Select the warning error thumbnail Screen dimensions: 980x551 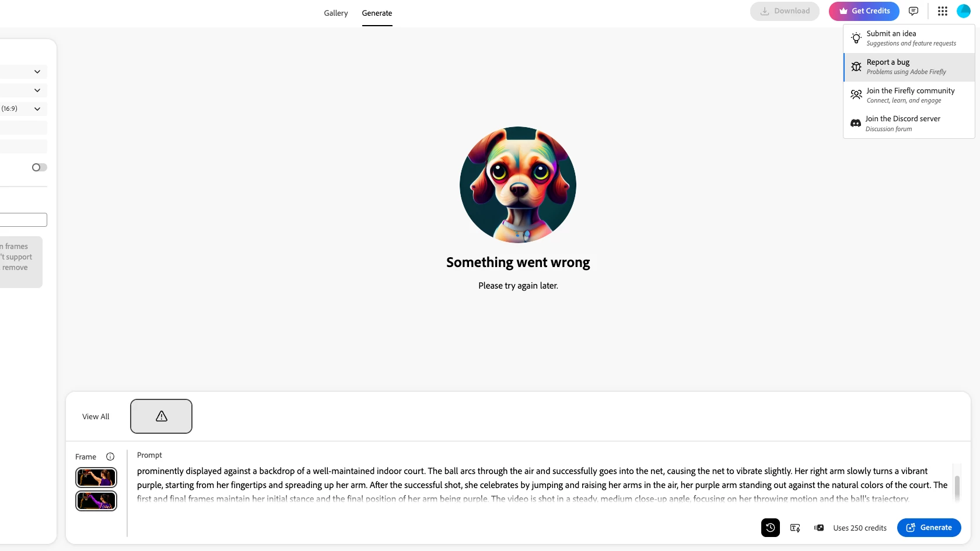(161, 416)
